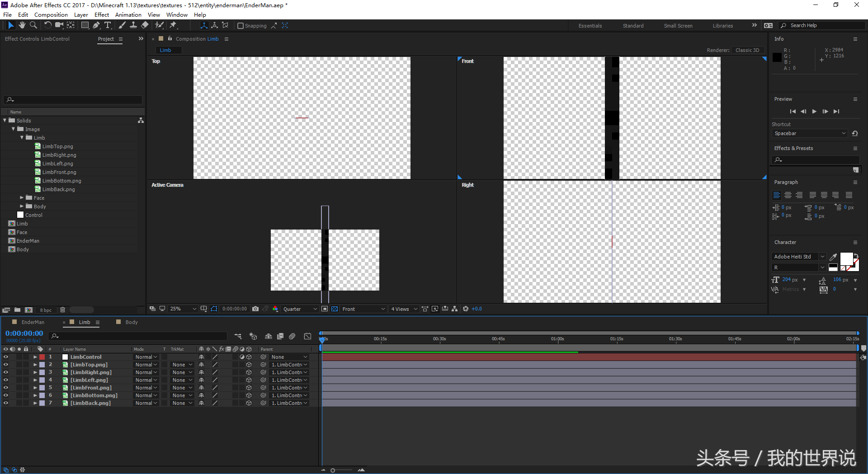Open the Animation menu
The width and height of the screenshot is (868, 474).
(x=128, y=15)
